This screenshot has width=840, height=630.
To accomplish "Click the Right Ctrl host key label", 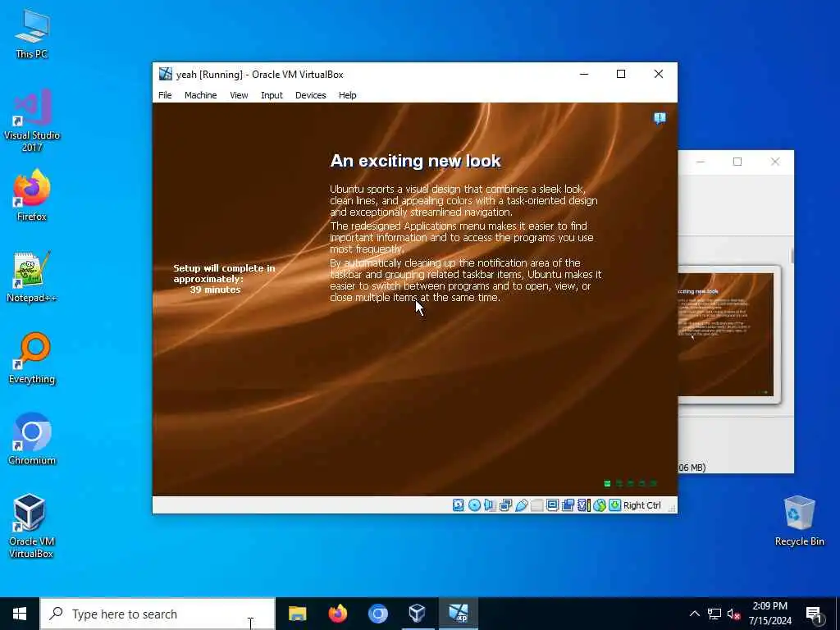I will pos(641,505).
